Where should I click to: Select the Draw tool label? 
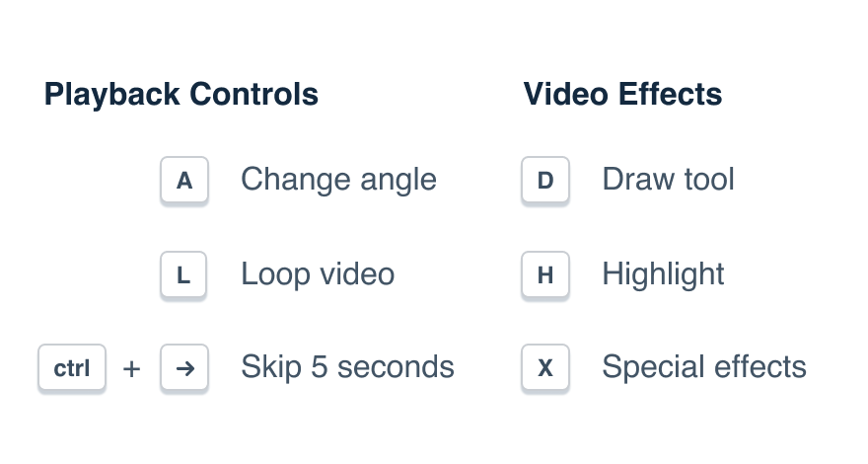coord(668,180)
